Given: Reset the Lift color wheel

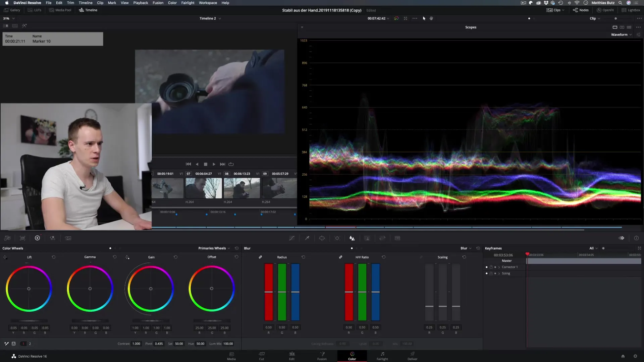Looking at the screenshot, I should (54, 257).
